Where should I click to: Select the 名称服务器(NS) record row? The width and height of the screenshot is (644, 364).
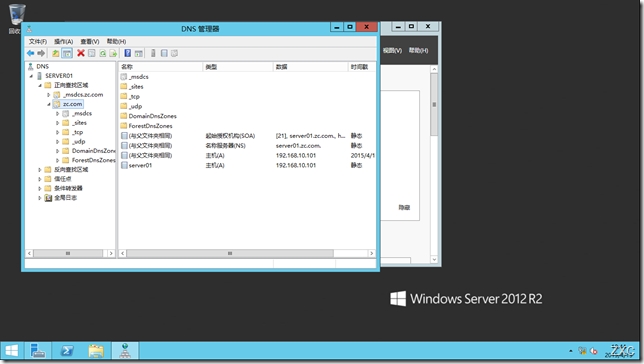[x=248, y=145]
